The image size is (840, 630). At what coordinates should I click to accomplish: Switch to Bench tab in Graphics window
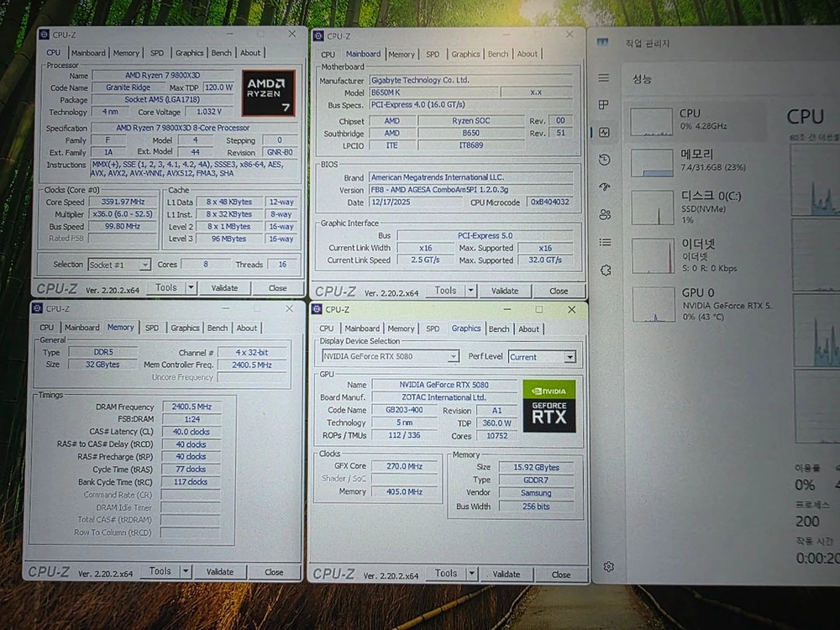pyautogui.click(x=499, y=329)
